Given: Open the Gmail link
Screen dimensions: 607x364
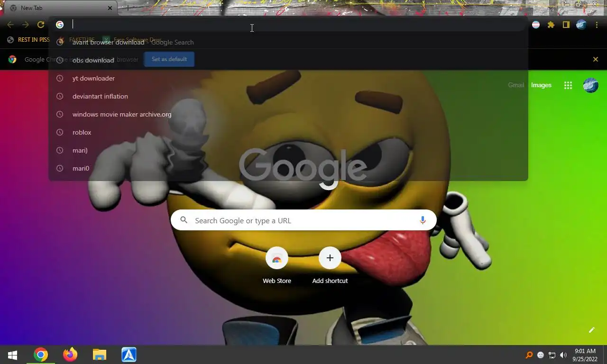Looking at the screenshot, I should 516,85.
